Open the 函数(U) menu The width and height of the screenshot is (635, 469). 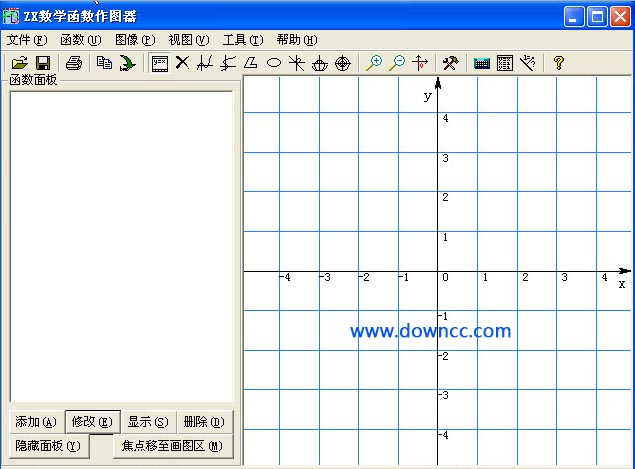pyautogui.click(x=81, y=40)
